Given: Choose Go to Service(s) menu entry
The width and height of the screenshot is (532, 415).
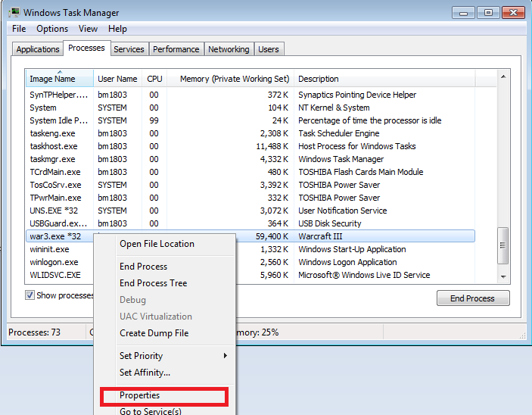Looking at the screenshot, I should tap(151, 410).
